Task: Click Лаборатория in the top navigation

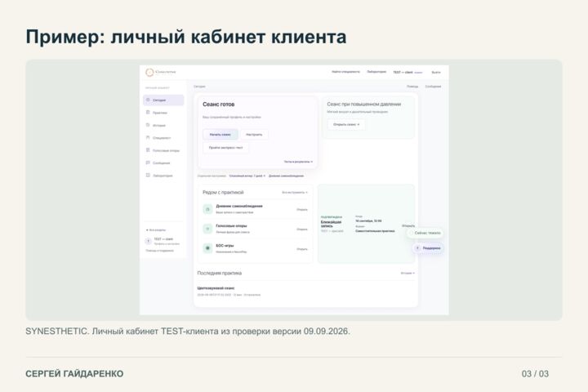Action: [376, 72]
